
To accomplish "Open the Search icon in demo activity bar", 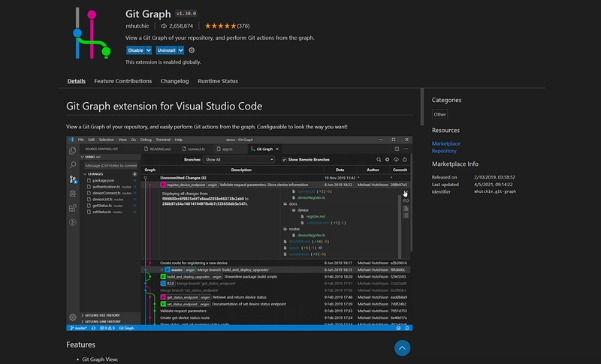I will point(72,165).
